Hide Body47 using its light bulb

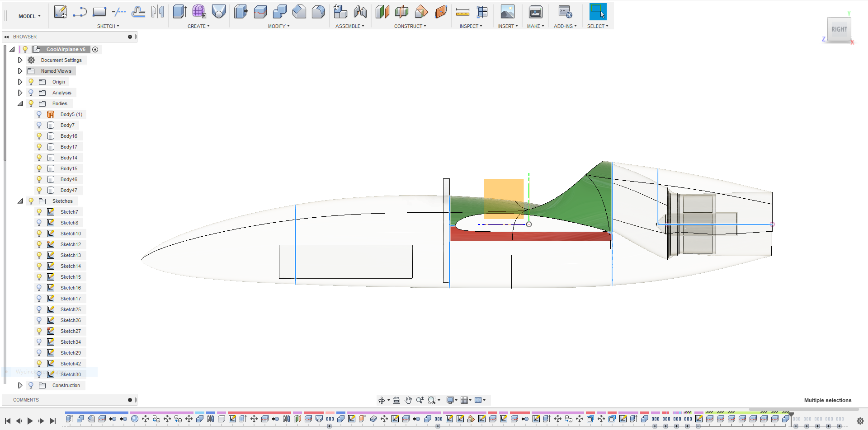tap(39, 190)
